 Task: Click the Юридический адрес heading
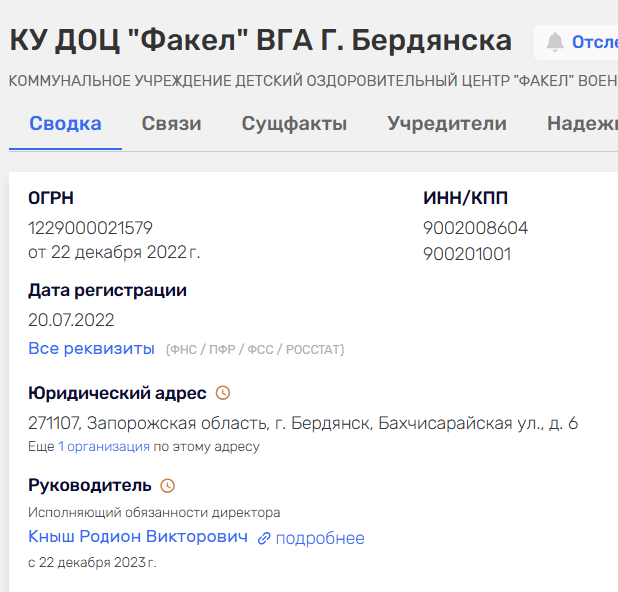[x=117, y=393]
